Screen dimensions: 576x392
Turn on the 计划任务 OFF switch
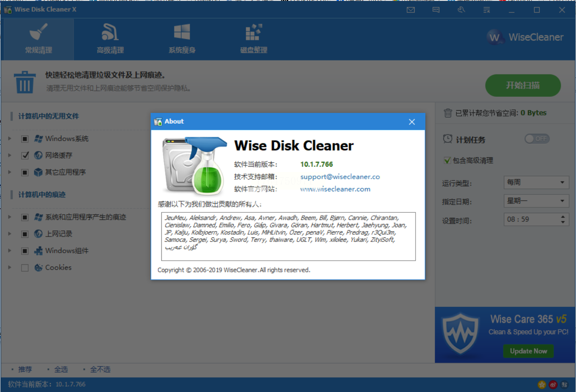point(537,139)
